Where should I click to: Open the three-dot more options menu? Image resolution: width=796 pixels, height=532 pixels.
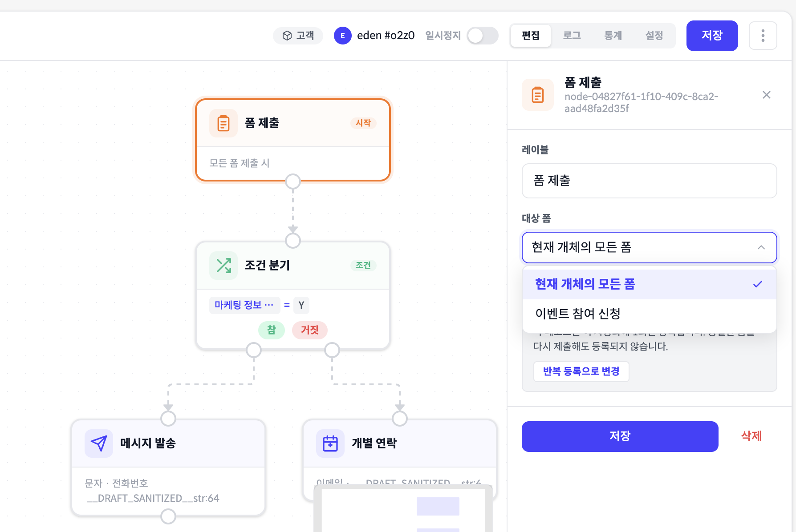763,36
